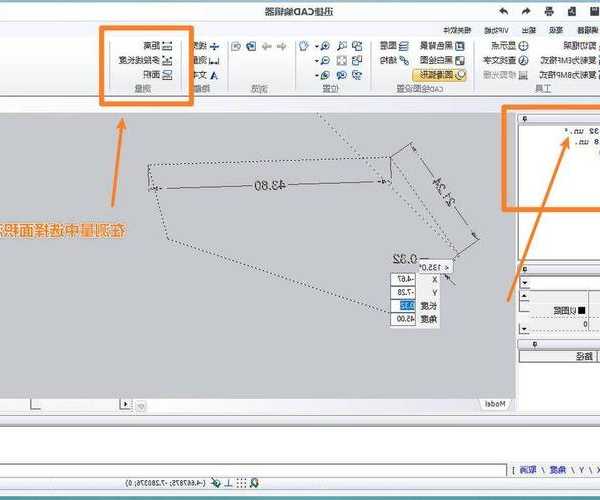Click the black 以图层 color swatch

[x=581, y=312]
